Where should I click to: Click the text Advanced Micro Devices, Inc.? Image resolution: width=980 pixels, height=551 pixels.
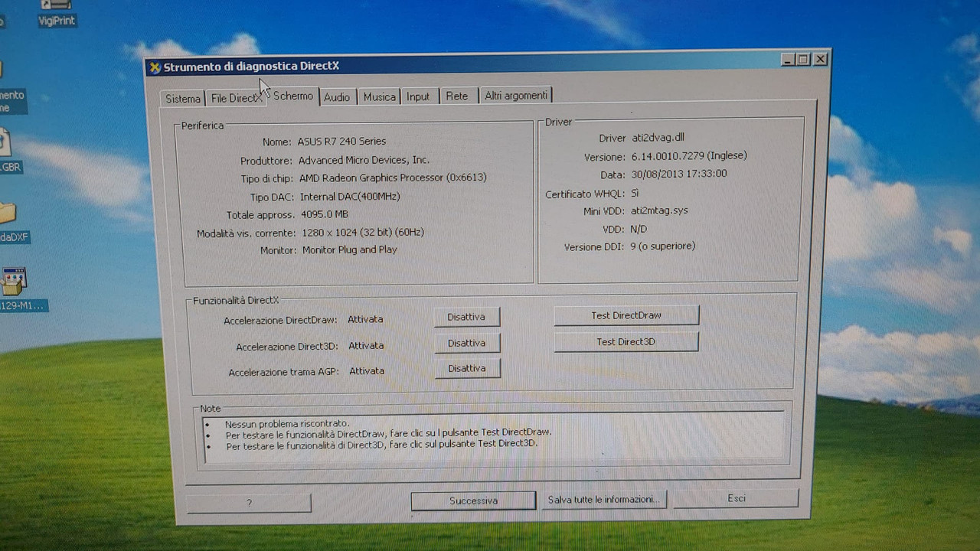(x=364, y=160)
